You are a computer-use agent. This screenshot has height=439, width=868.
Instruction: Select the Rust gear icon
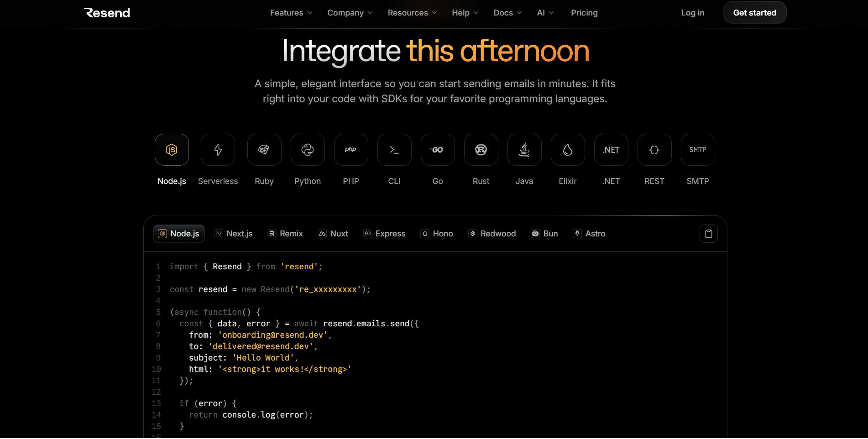pyautogui.click(x=481, y=150)
